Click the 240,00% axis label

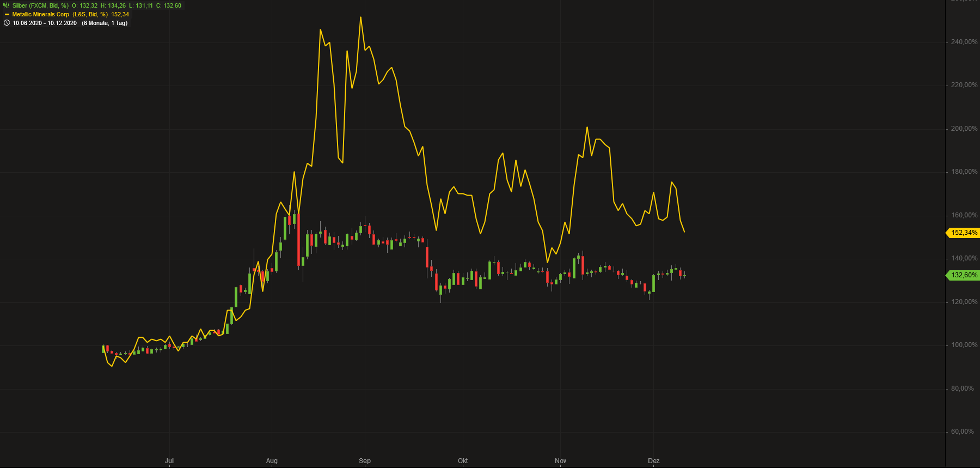[964, 42]
